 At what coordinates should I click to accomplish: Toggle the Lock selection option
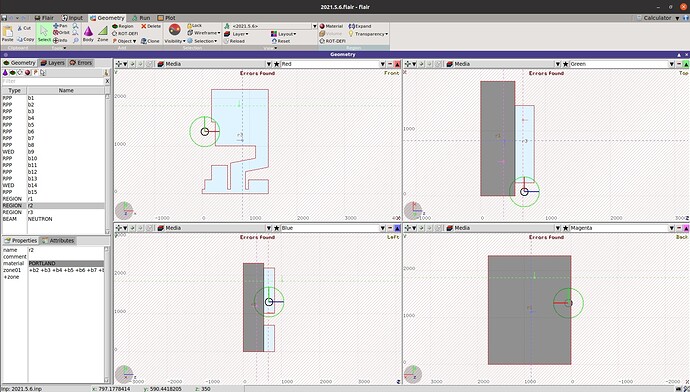pyautogui.click(x=194, y=26)
